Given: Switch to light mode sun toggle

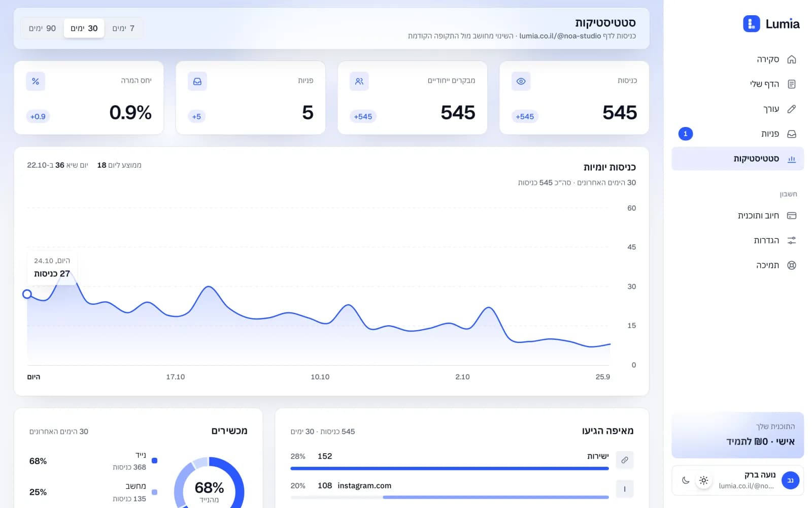Looking at the screenshot, I should click(x=703, y=480).
